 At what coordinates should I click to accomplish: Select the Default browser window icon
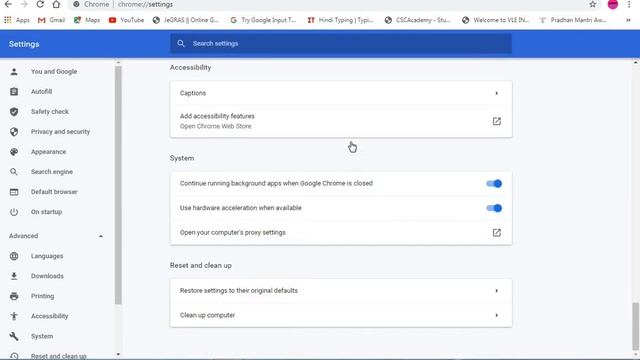(14, 192)
